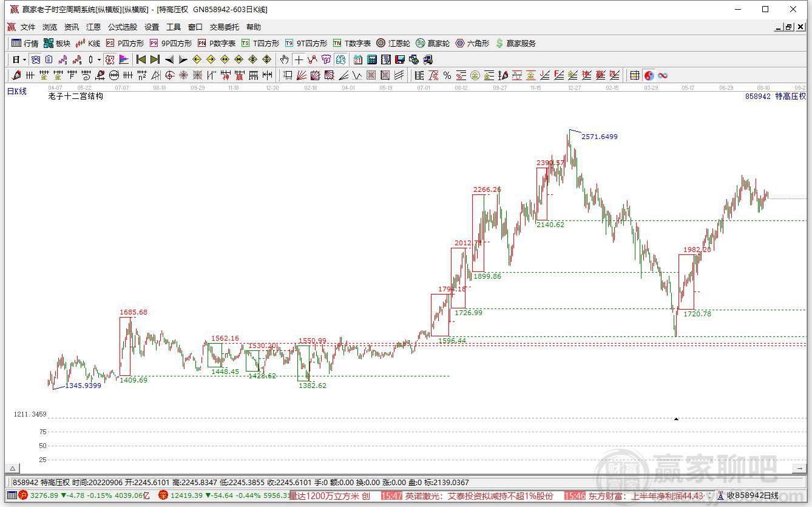Select the V-shaped zigzag line tool

[357, 75]
